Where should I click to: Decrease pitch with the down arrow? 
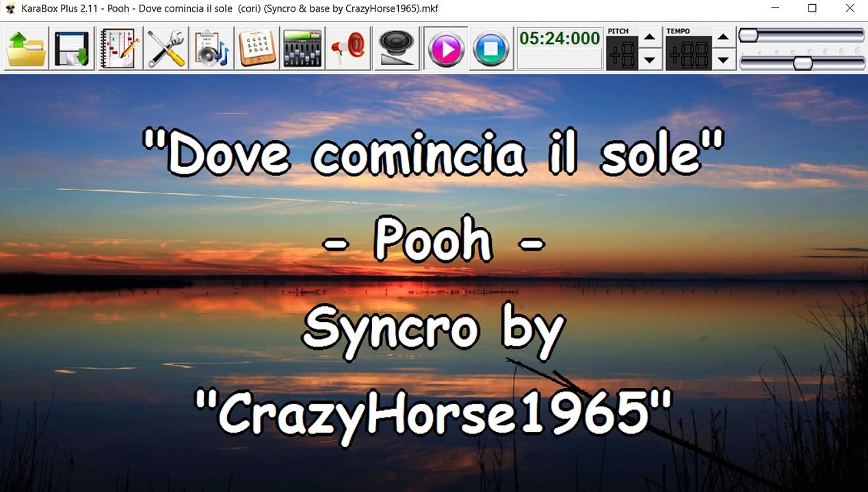point(650,59)
